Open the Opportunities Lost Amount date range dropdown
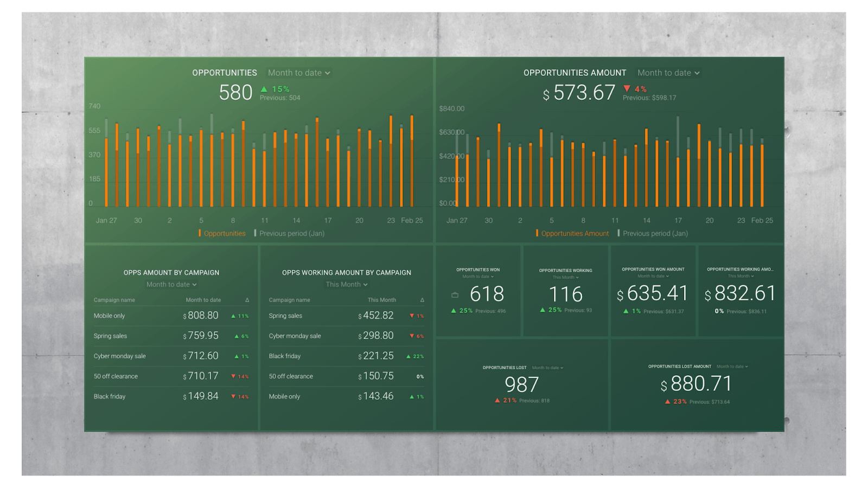 click(732, 367)
